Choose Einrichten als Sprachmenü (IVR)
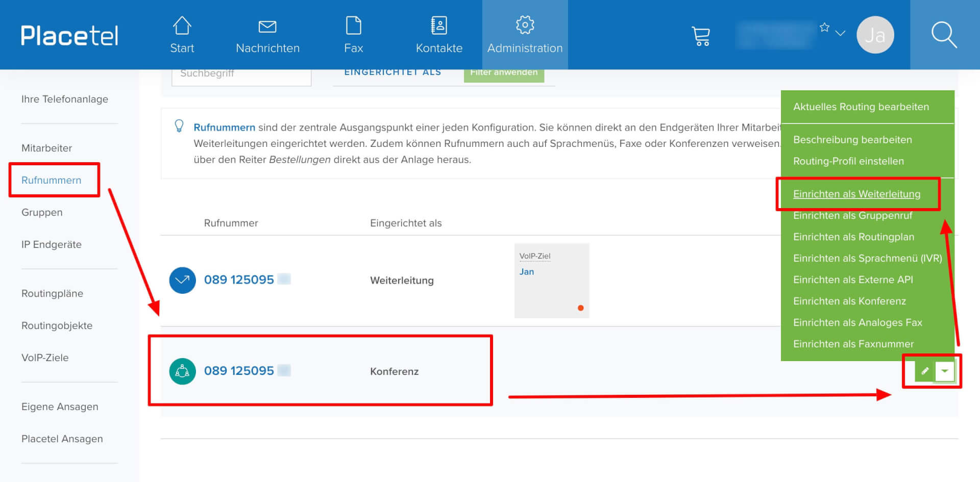The width and height of the screenshot is (980, 482). pos(867,258)
